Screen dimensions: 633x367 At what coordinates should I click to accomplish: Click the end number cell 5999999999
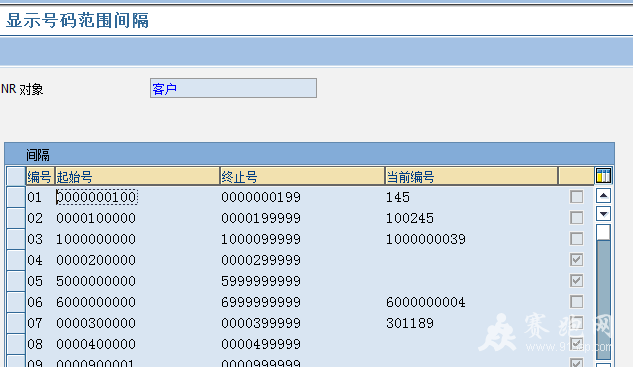261,281
